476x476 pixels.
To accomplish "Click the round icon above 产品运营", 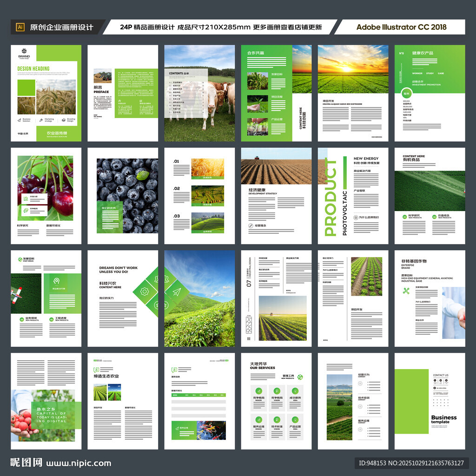I will [x=295, y=420].
